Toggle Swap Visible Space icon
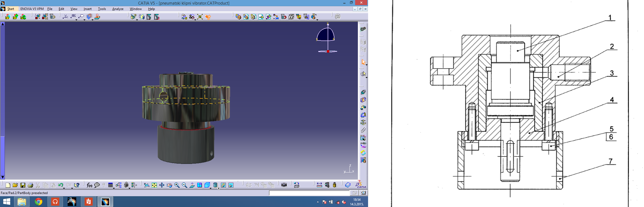 231,185
